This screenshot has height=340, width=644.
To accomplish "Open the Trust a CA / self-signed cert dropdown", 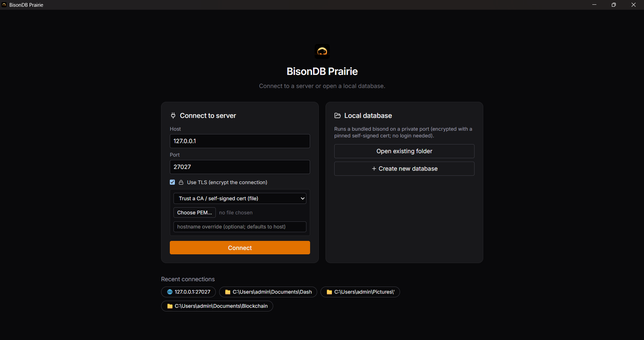I will [240, 199].
